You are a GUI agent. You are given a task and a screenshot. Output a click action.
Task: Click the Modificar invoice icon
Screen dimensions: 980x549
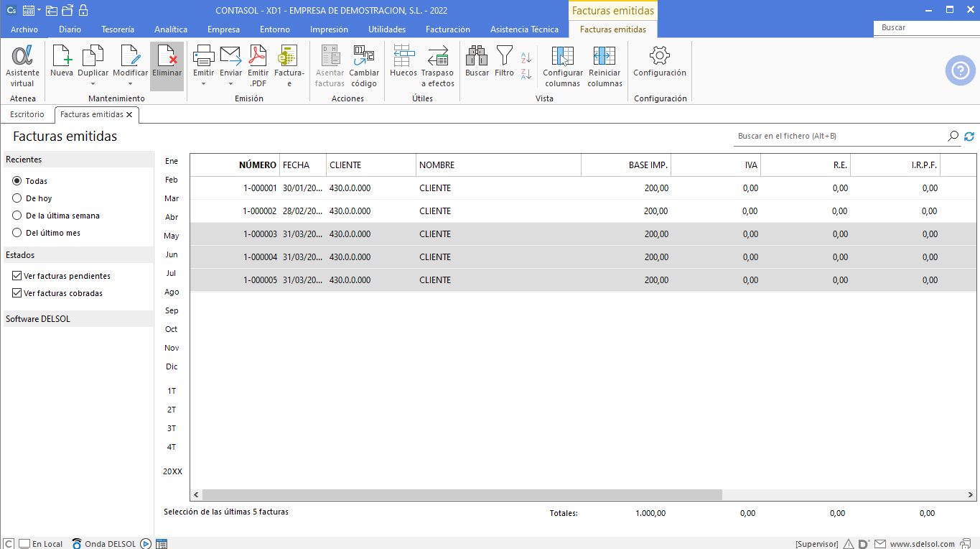point(130,56)
